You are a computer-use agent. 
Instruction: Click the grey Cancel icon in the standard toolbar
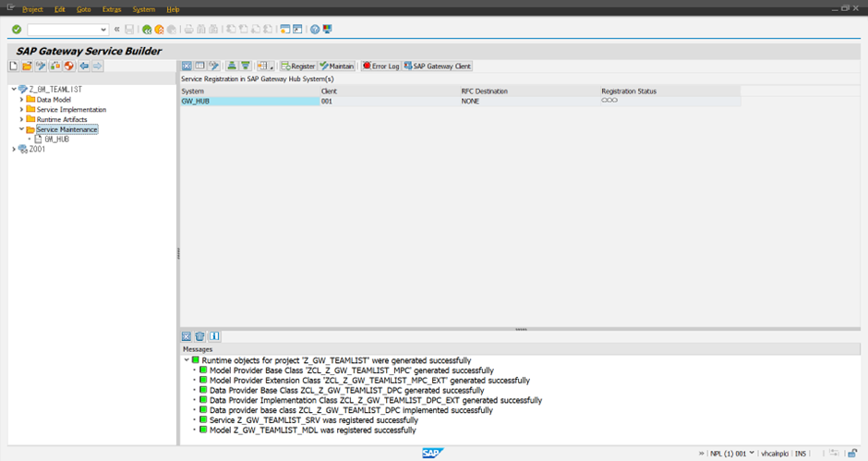pyautogui.click(x=172, y=30)
